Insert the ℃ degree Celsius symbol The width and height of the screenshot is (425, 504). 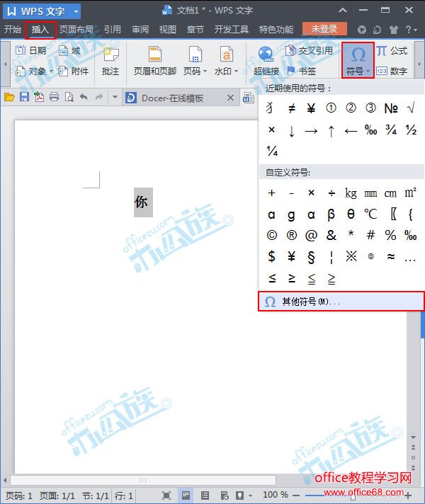370,214
